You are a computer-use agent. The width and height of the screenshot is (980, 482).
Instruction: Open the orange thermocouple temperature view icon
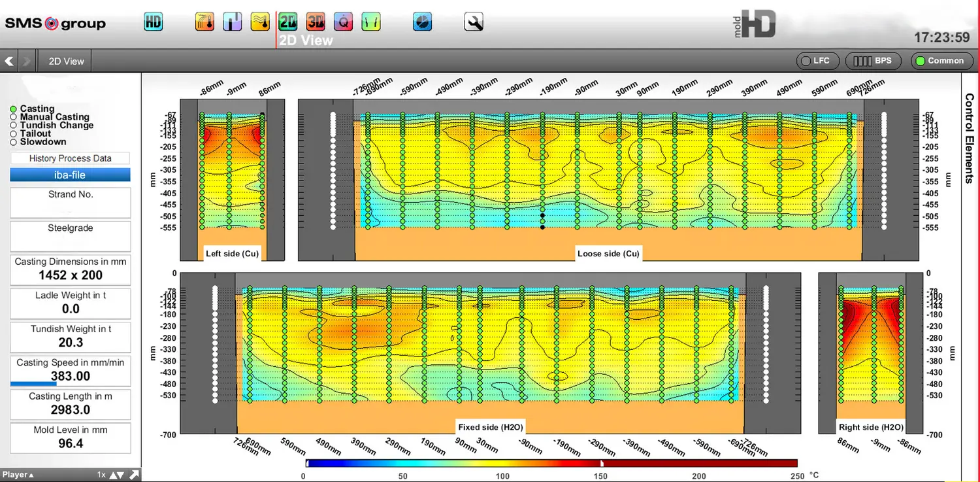(x=204, y=22)
